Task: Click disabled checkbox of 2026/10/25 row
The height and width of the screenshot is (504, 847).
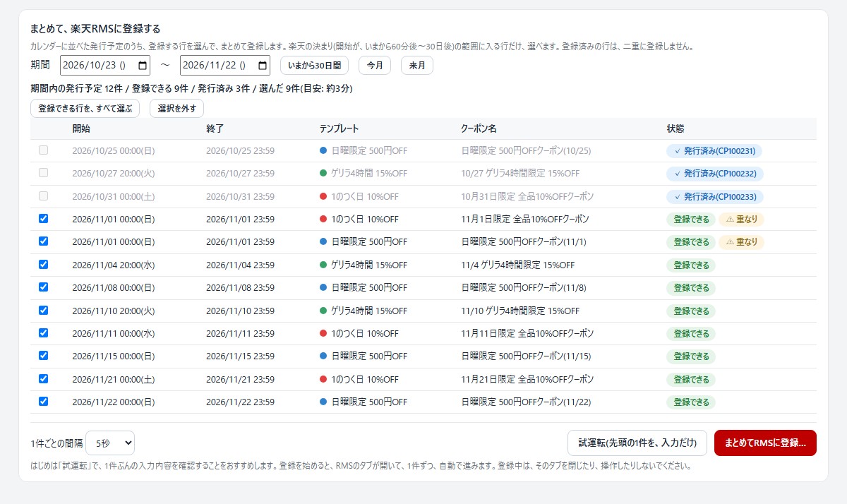Action: pos(44,150)
